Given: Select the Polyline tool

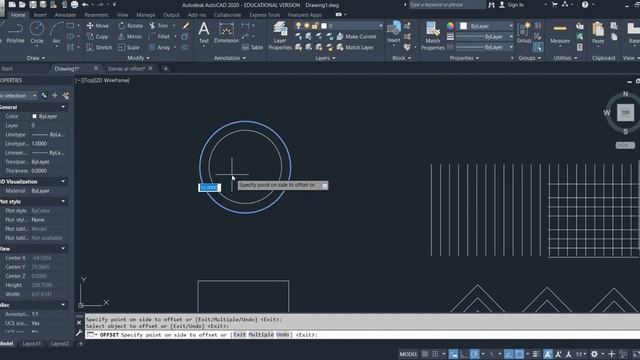Looking at the screenshot, I should (15, 33).
